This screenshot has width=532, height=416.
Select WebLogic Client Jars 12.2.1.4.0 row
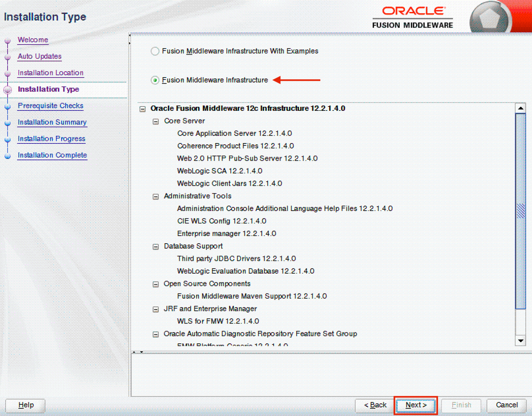pyautogui.click(x=229, y=184)
